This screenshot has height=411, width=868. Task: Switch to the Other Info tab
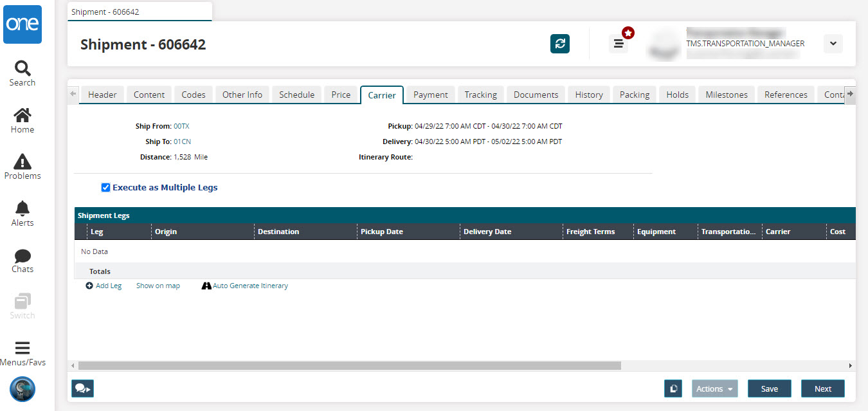[x=242, y=95]
